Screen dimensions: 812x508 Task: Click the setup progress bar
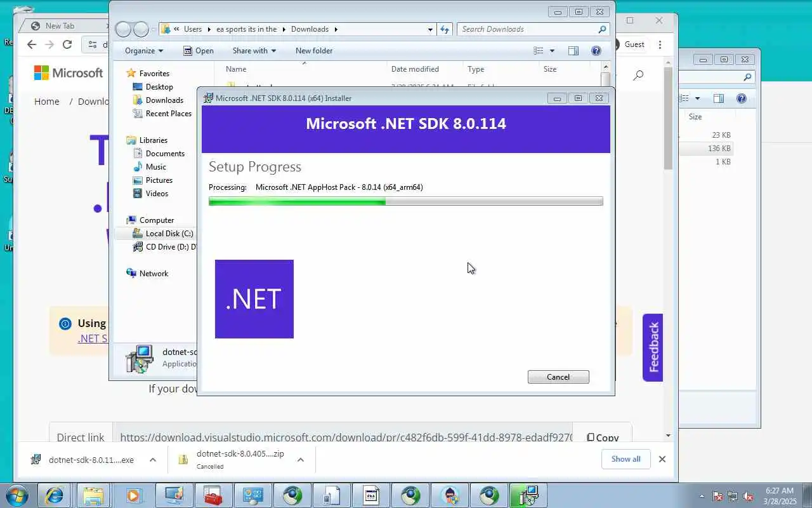[x=405, y=201]
